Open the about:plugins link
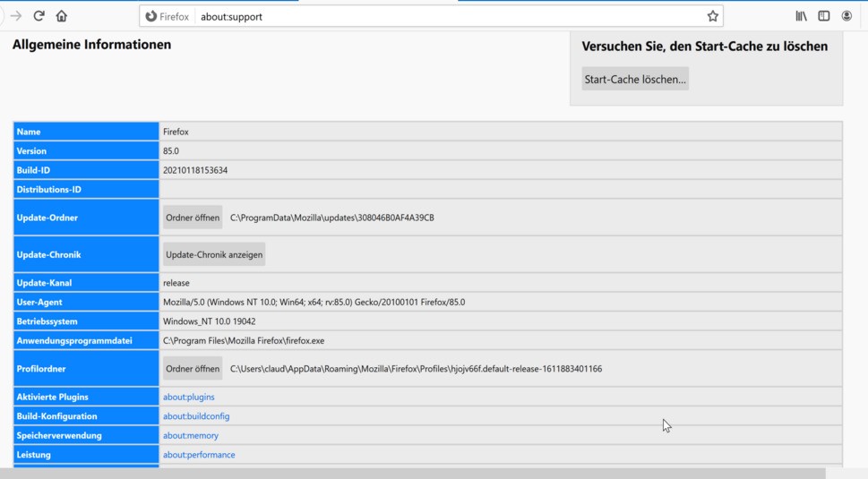This screenshot has width=868, height=479. click(189, 398)
